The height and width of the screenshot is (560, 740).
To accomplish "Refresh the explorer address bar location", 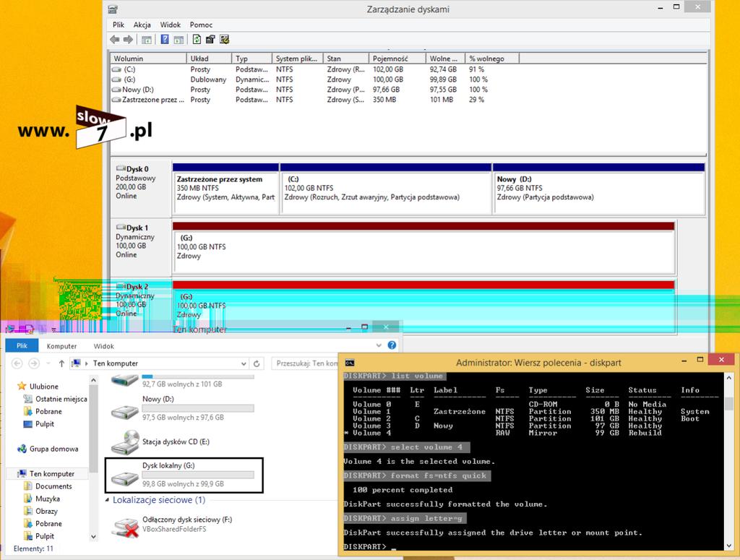I will point(257,363).
